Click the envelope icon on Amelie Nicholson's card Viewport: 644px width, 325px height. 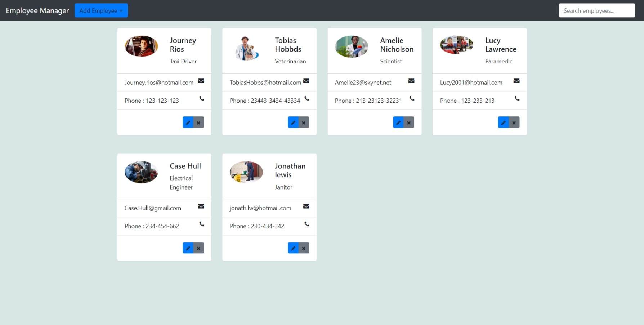(411, 81)
